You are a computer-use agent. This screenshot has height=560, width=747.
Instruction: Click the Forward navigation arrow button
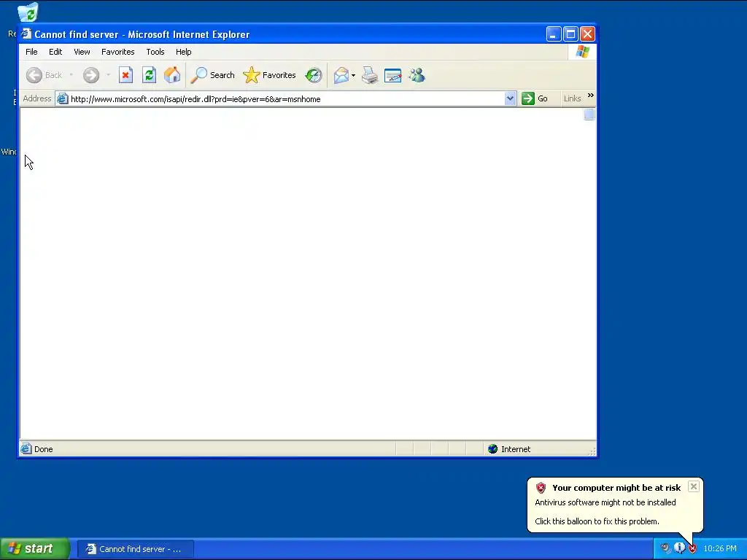(x=91, y=75)
